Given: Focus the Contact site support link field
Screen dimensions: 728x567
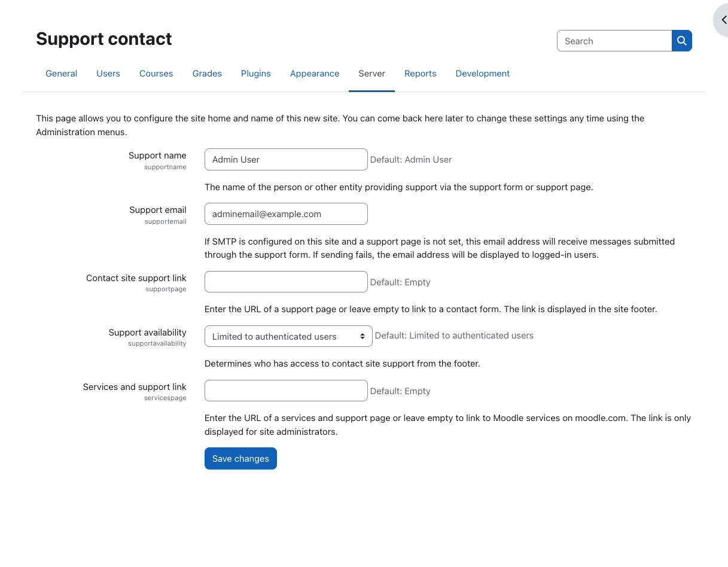Looking at the screenshot, I should click(x=286, y=282).
